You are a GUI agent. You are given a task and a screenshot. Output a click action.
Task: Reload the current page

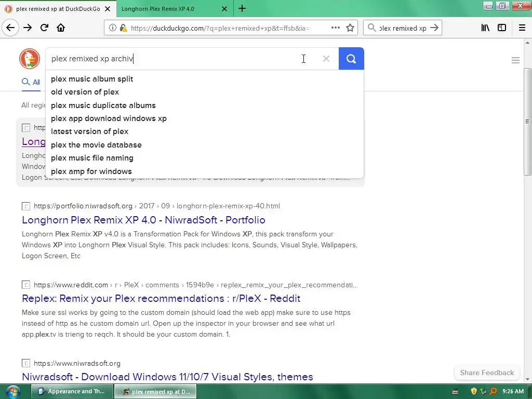click(44, 28)
